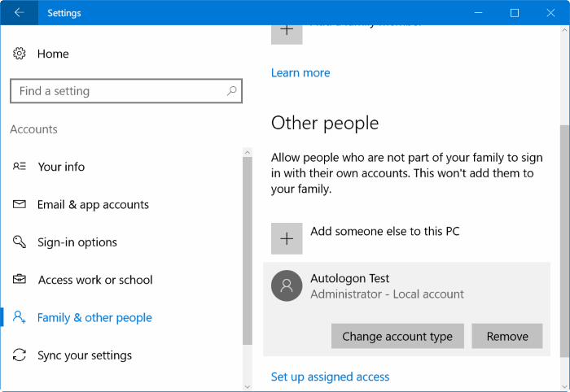This screenshot has height=392, width=570.
Task: Click the Autologon Test user avatar
Action: coord(287,285)
